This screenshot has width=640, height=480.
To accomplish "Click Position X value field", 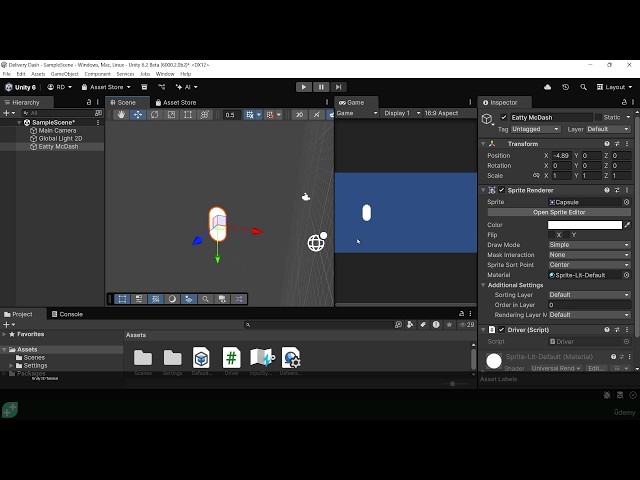I will (x=562, y=156).
